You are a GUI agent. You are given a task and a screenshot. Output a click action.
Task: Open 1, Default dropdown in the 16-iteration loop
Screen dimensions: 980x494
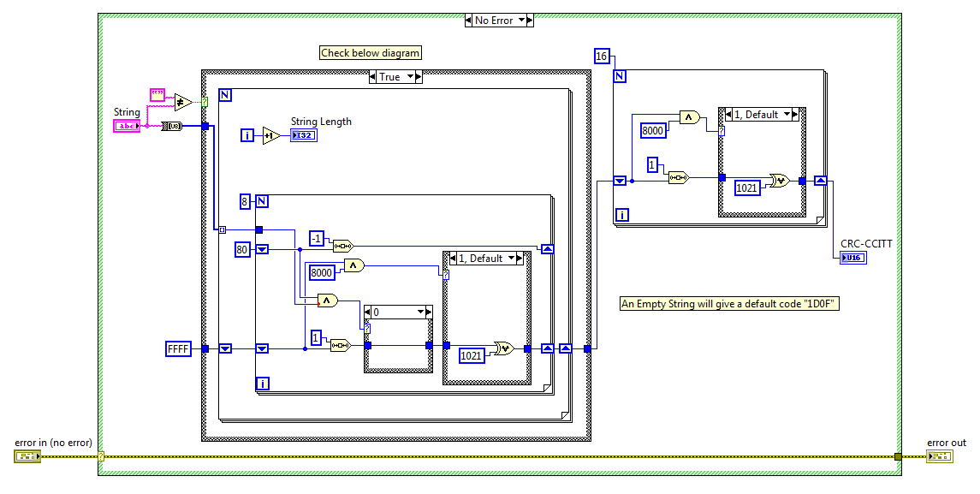[787, 115]
